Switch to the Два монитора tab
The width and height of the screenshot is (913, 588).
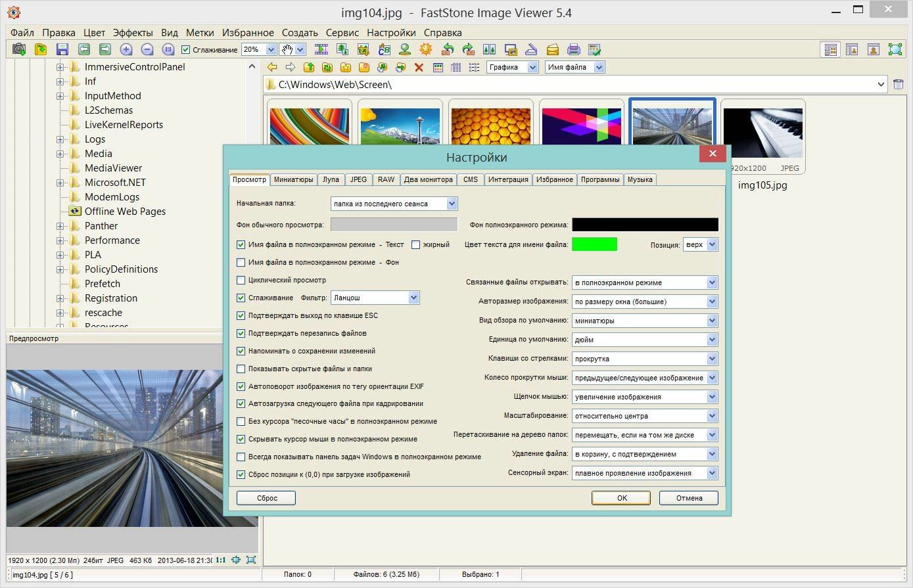pyautogui.click(x=429, y=179)
